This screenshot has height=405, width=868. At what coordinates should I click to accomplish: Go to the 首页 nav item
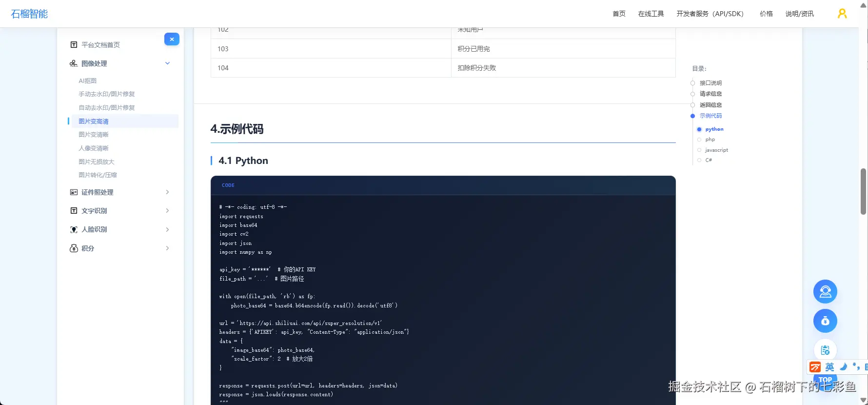[619, 14]
